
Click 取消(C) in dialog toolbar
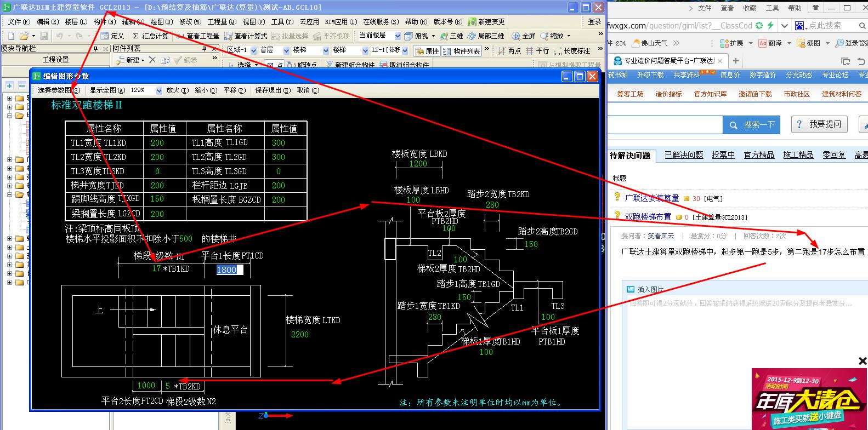(308, 90)
